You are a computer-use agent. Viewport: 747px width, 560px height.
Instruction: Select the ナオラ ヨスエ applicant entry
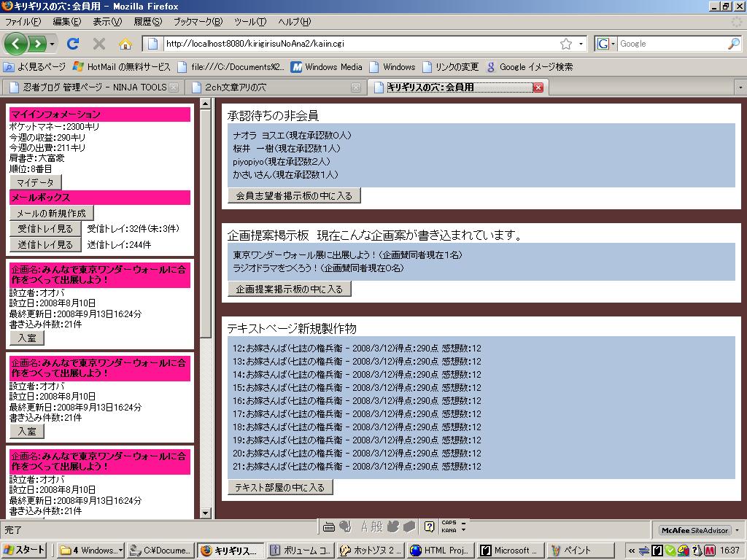tap(292, 136)
